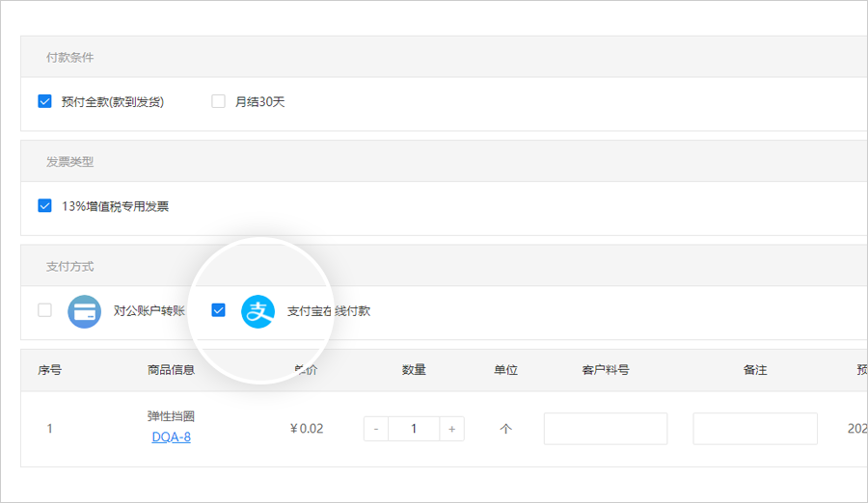The width and height of the screenshot is (868, 503).
Task: Decrease quantity with the minus button
Action: (x=376, y=429)
